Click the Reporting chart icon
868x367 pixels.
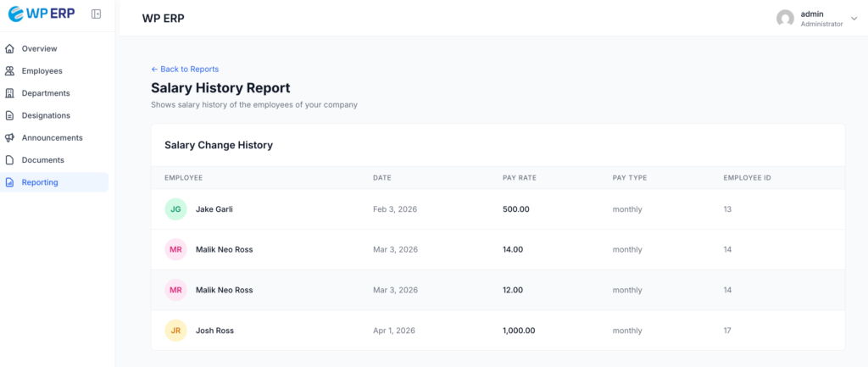click(9, 182)
